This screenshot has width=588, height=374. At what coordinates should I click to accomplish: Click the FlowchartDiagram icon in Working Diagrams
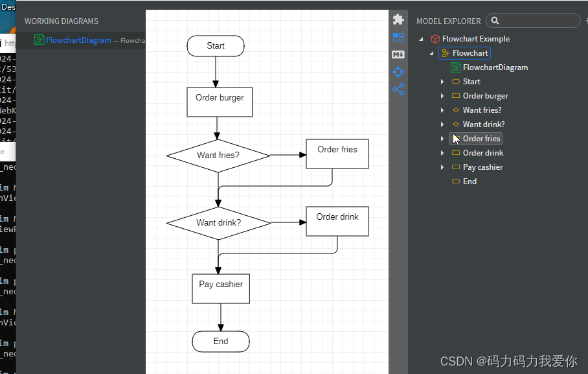coord(39,40)
